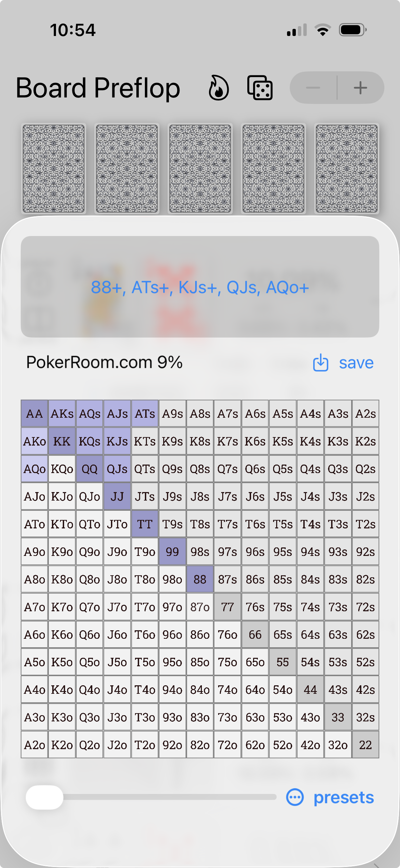The width and height of the screenshot is (400, 868).
Task: Tap the plus stepper control
Action: pyautogui.click(x=360, y=88)
